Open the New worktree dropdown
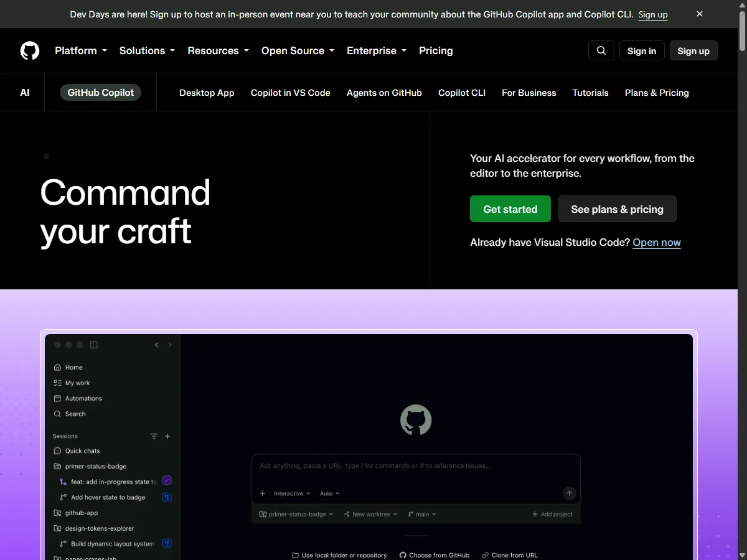The image size is (747, 560). coord(370,514)
